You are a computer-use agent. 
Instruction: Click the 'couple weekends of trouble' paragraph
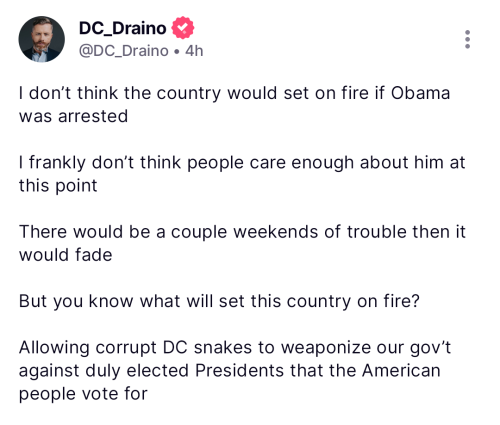pos(242,243)
